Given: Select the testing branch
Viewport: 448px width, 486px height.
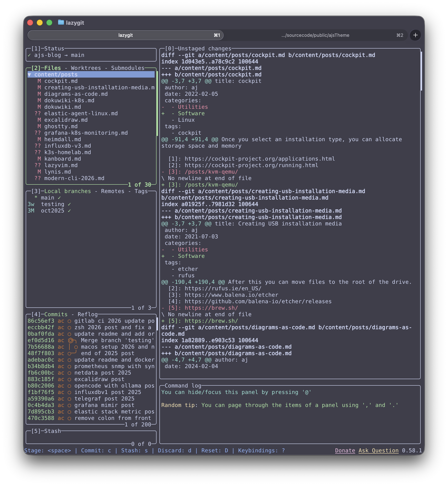Looking at the screenshot, I should coord(53,204).
